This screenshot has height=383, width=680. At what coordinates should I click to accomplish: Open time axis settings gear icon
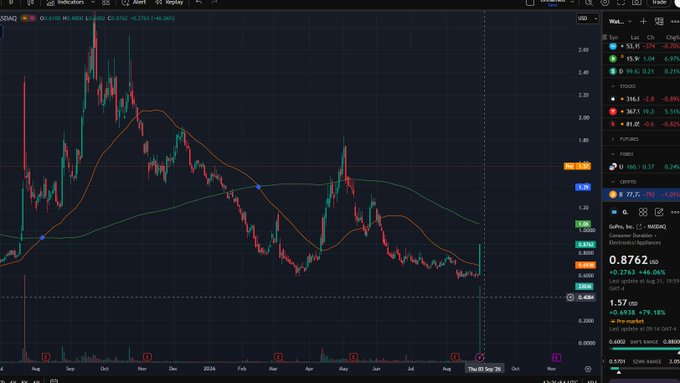588,369
